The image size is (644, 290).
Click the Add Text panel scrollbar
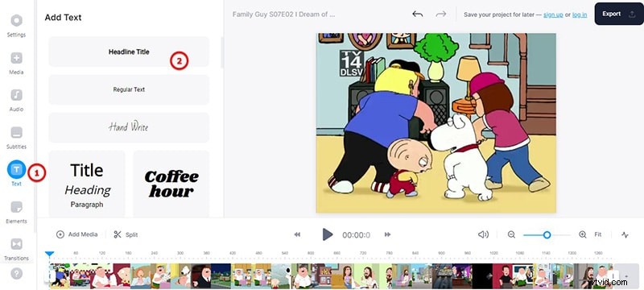(222, 52)
